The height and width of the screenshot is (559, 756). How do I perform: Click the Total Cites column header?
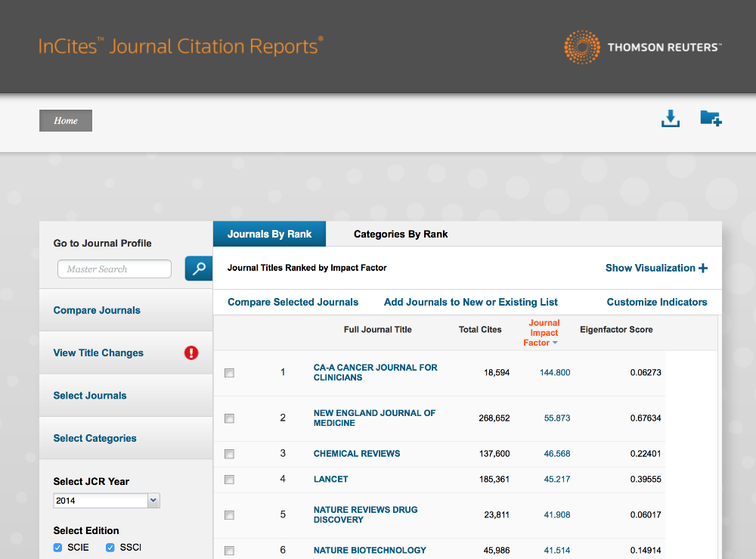click(x=480, y=329)
